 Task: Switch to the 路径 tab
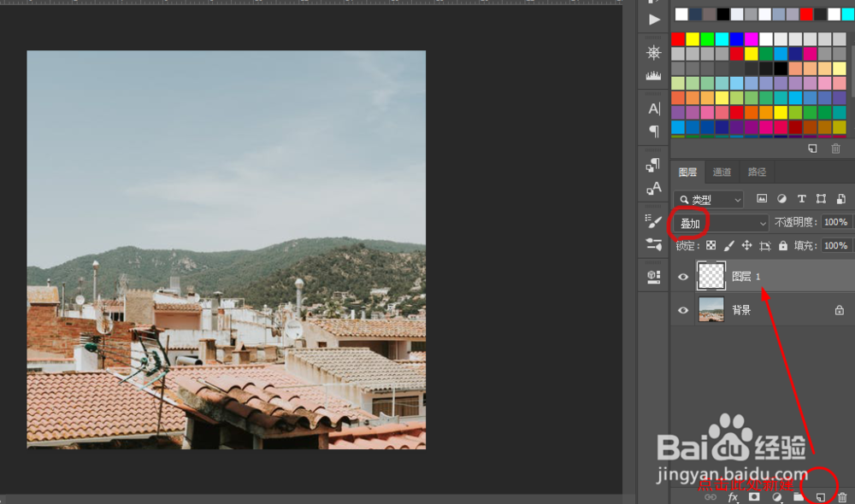[757, 173]
